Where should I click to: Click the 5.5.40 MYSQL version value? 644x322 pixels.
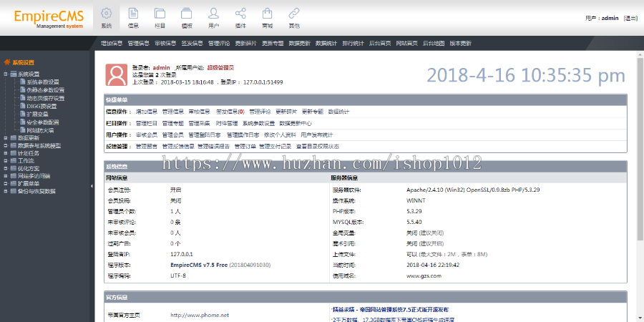(x=414, y=223)
